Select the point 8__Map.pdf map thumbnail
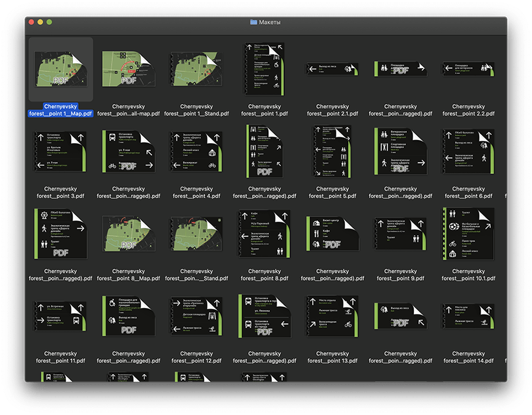Viewport: 532px width, 415px height. click(x=128, y=234)
